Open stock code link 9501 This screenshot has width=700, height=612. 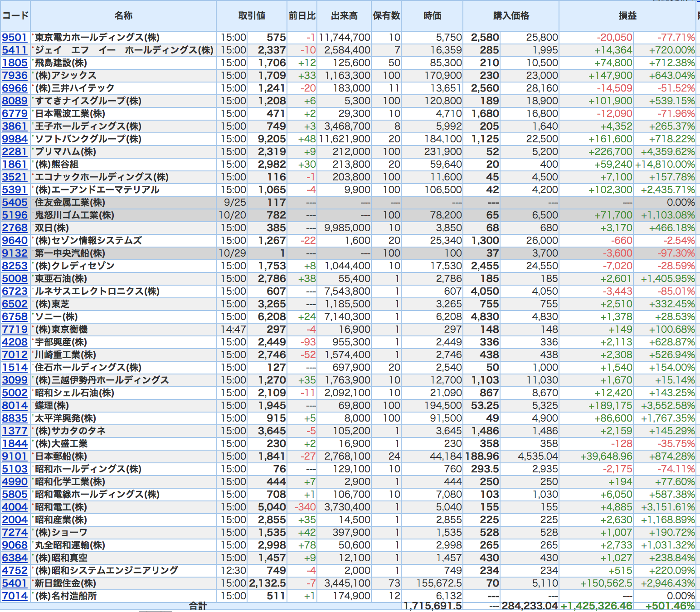coord(15,38)
